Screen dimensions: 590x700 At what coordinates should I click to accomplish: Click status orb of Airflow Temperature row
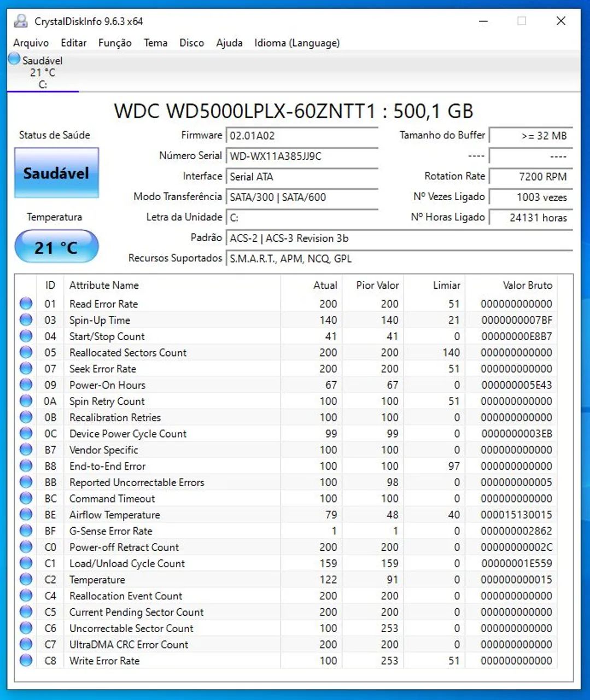(x=26, y=515)
